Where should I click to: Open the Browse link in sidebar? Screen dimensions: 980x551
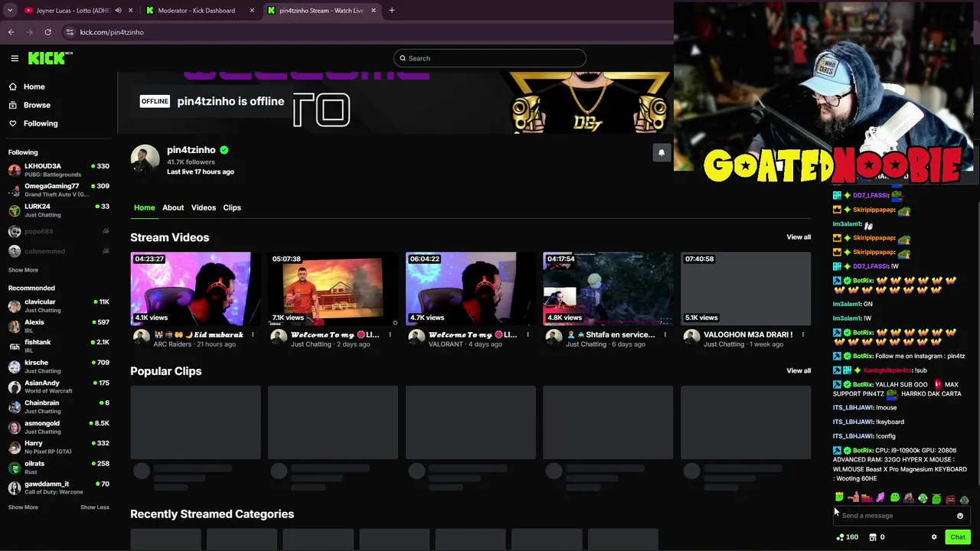coord(37,105)
